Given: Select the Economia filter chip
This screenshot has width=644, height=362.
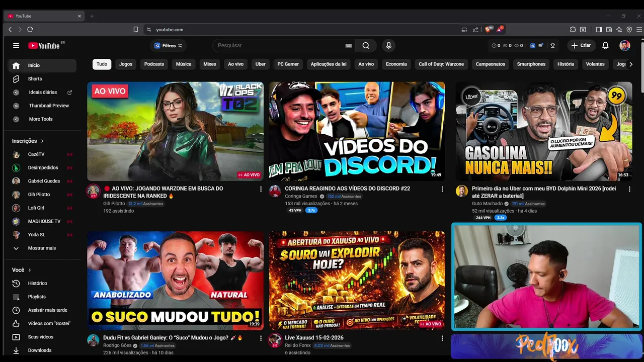Looking at the screenshot, I should pyautogui.click(x=396, y=64).
